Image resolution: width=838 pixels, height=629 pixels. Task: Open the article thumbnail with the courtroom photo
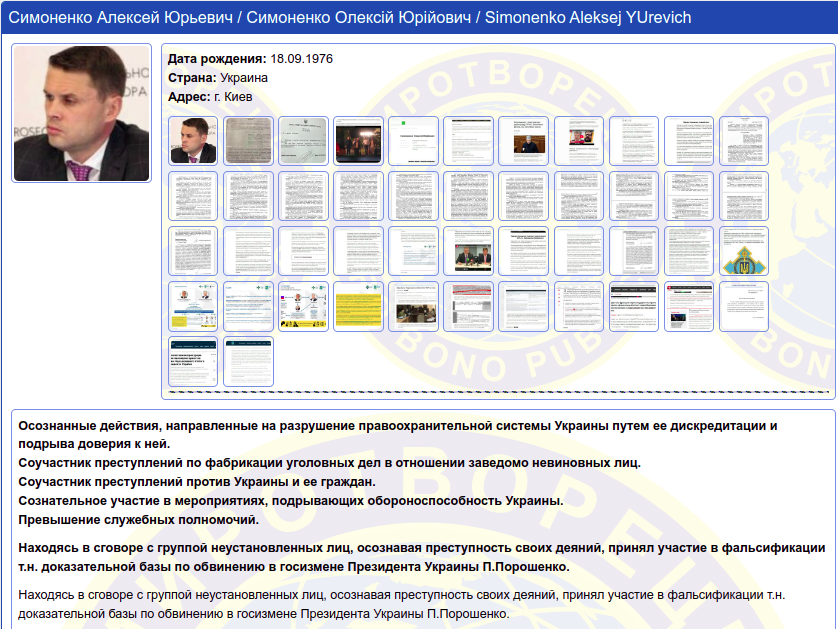pyautogui.click(x=413, y=306)
